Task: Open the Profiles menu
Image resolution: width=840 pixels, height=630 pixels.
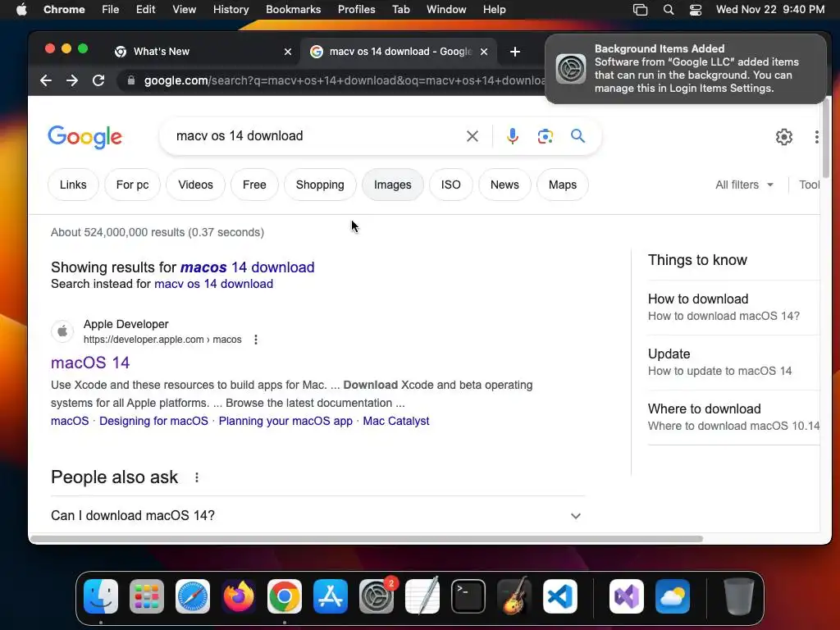Action: coord(356,9)
